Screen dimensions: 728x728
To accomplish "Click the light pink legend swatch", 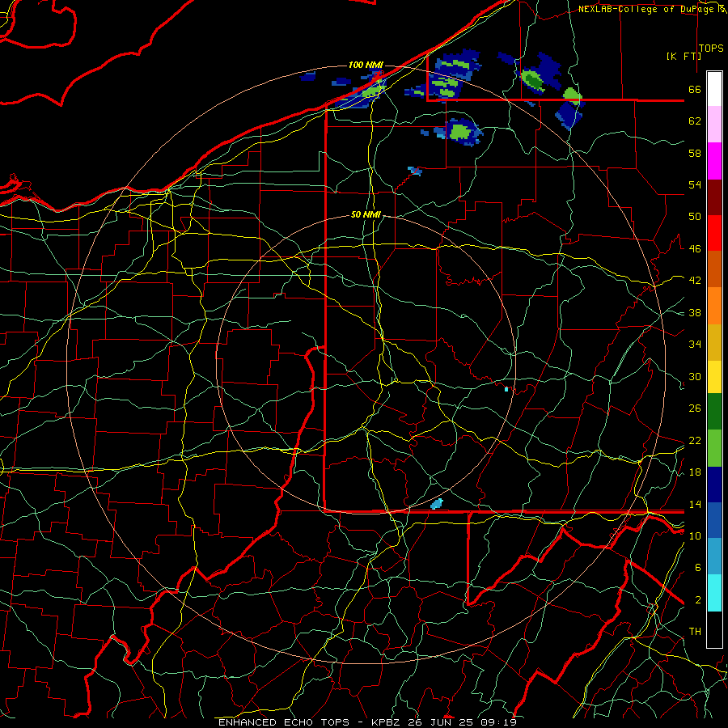I will tap(714, 125).
